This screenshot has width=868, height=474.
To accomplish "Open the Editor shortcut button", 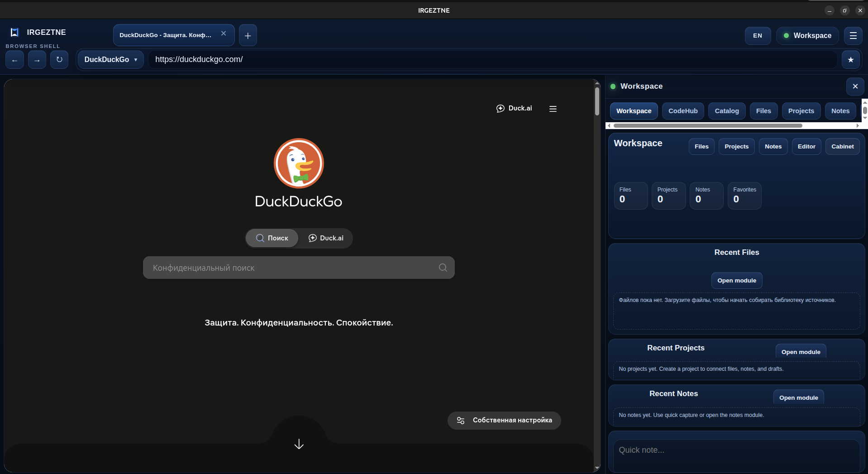I will tap(806, 147).
